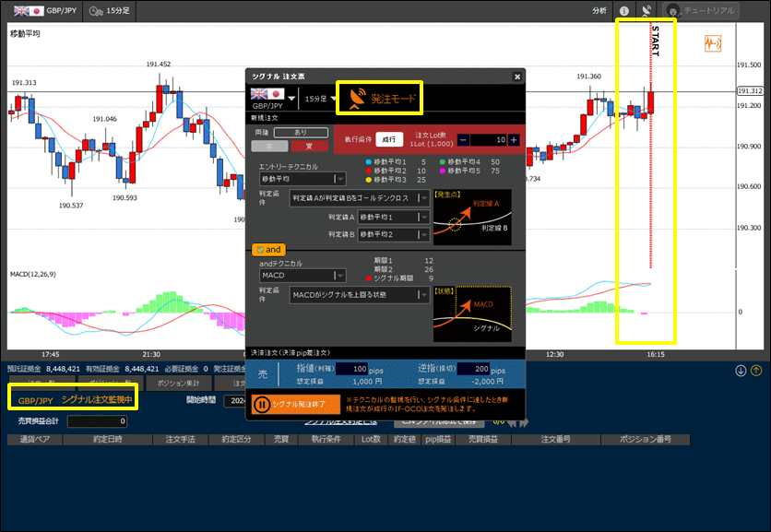Click the 移動平均 indicator label on chart
This screenshot has width=771, height=532.
tap(25, 34)
